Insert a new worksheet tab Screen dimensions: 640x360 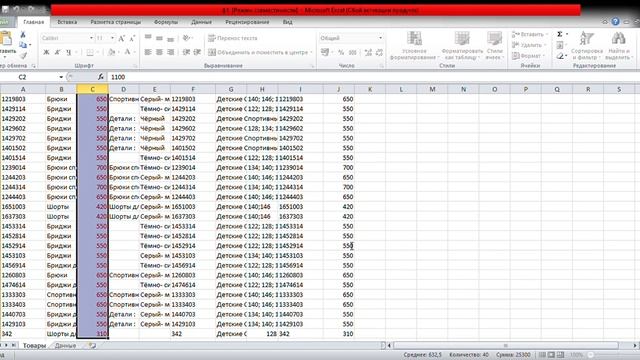click(x=92, y=346)
